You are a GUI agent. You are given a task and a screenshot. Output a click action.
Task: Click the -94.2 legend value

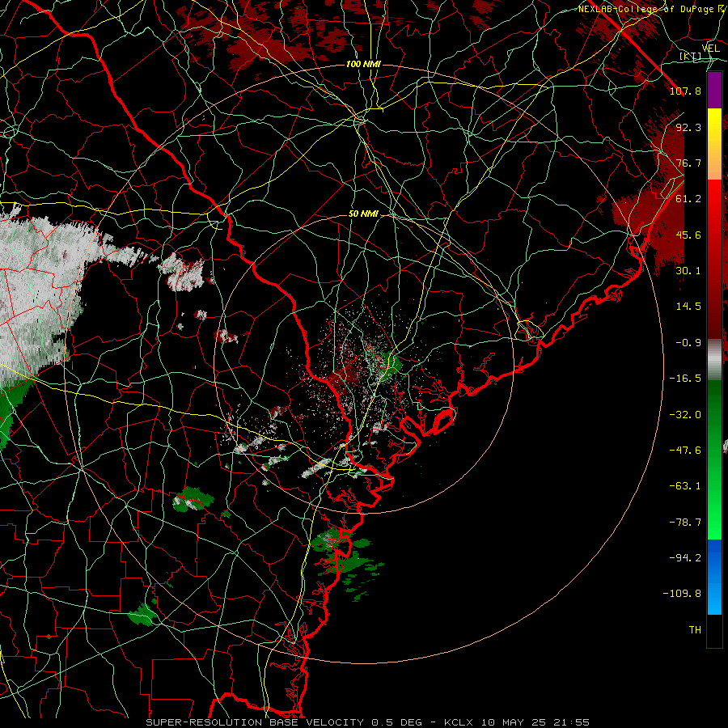click(x=685, y=558)
